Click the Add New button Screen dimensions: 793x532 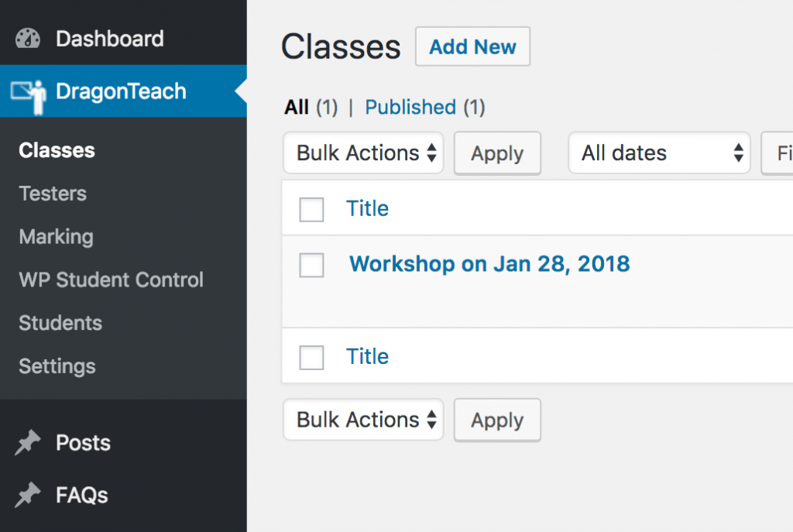[x=473, y=46]
